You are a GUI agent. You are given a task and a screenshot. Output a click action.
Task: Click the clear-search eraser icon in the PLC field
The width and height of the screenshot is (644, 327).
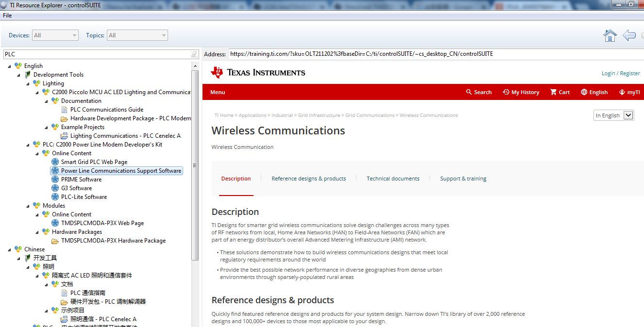click(194, 54)
